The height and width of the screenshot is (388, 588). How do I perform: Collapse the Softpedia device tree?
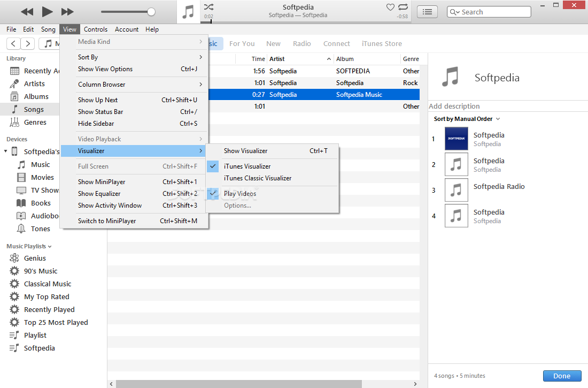6,151
